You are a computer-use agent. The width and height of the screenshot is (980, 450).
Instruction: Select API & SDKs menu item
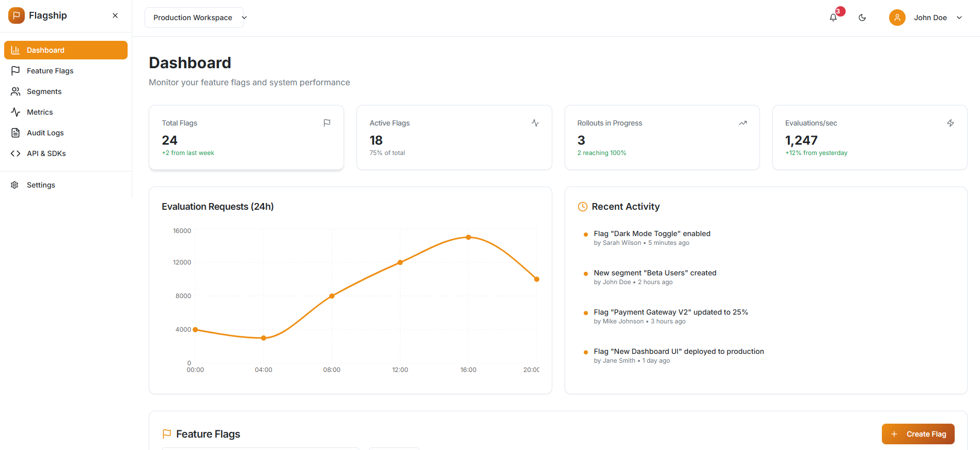pos(46,153)
